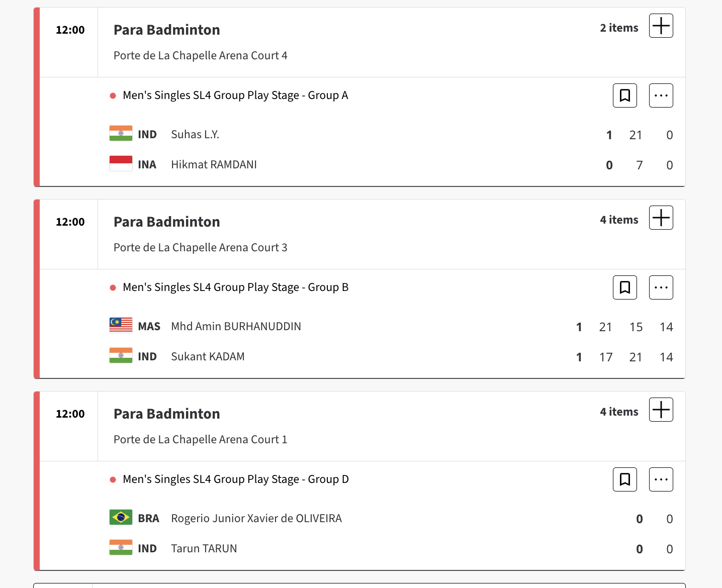Click the Porte de La Chapelle Court 1 venue
This screenshot has width=722, height=588.
200,440
